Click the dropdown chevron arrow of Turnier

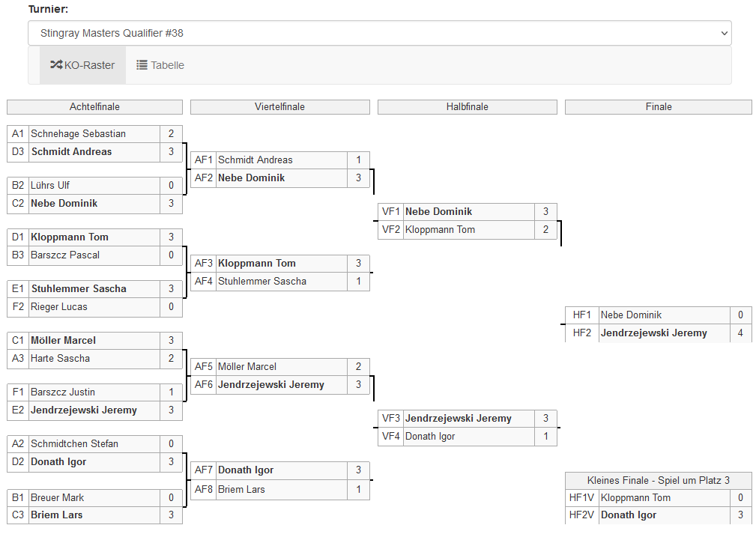pyautogui.click(x=723, y=33)
